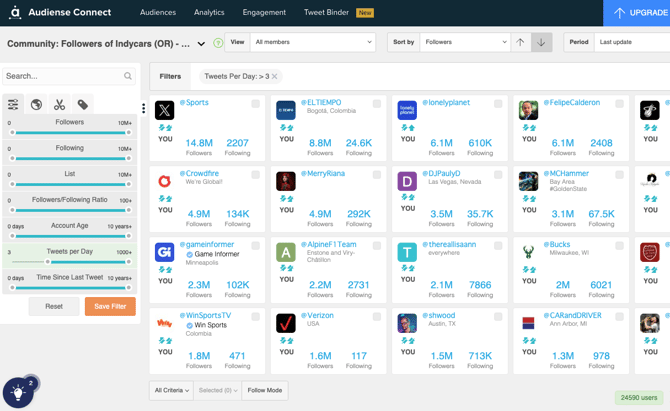
Task: Click @ELTIEMPO's 8.8M Followers value
Action: 320,143
